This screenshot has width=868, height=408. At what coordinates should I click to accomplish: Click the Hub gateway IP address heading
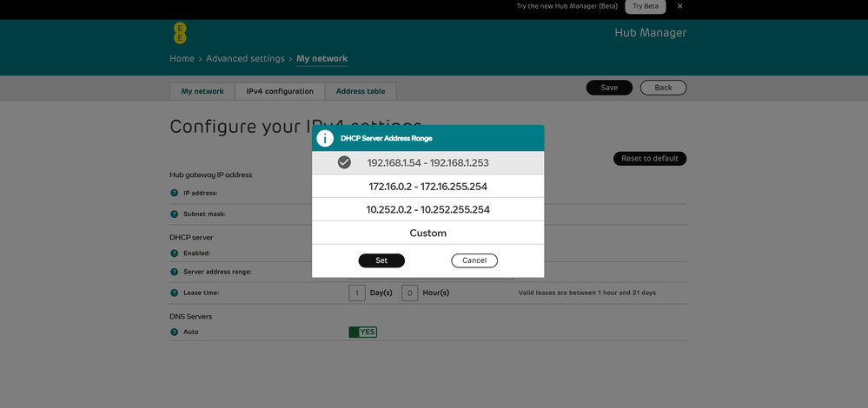point(211,174)
